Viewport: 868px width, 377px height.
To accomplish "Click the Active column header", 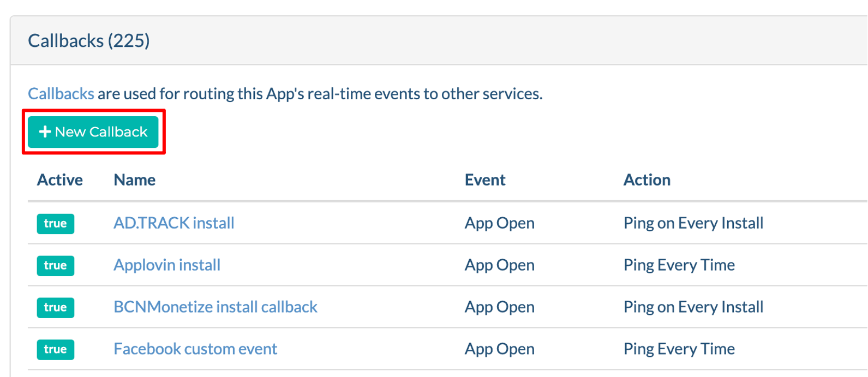I will click(60, 180).
